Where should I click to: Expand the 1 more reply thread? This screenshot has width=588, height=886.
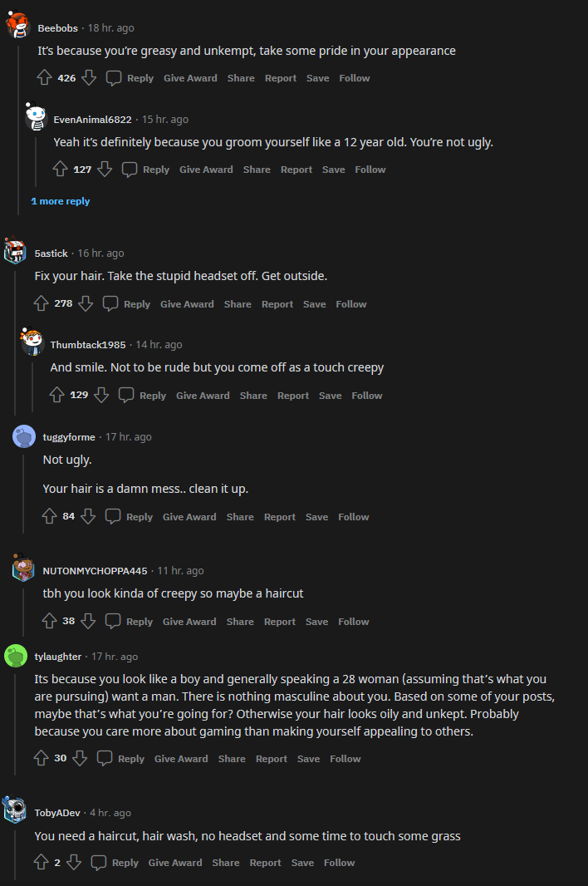point(60,200)
